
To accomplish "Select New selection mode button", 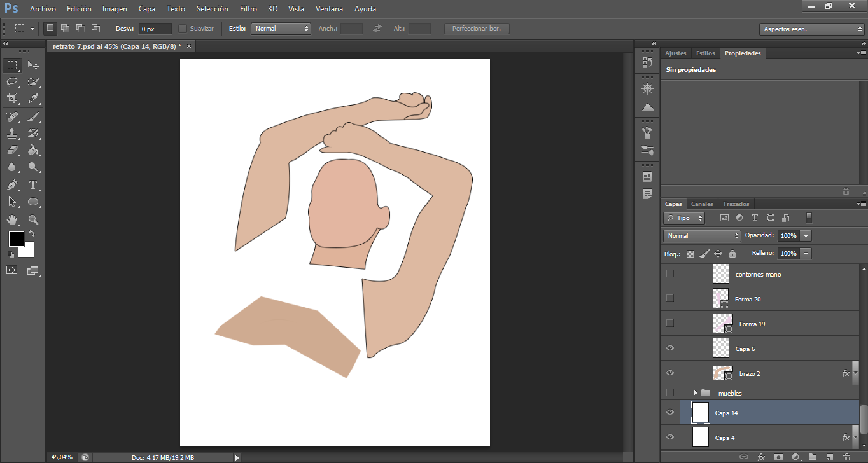I will pyautogui.click(x=50, y=29).
